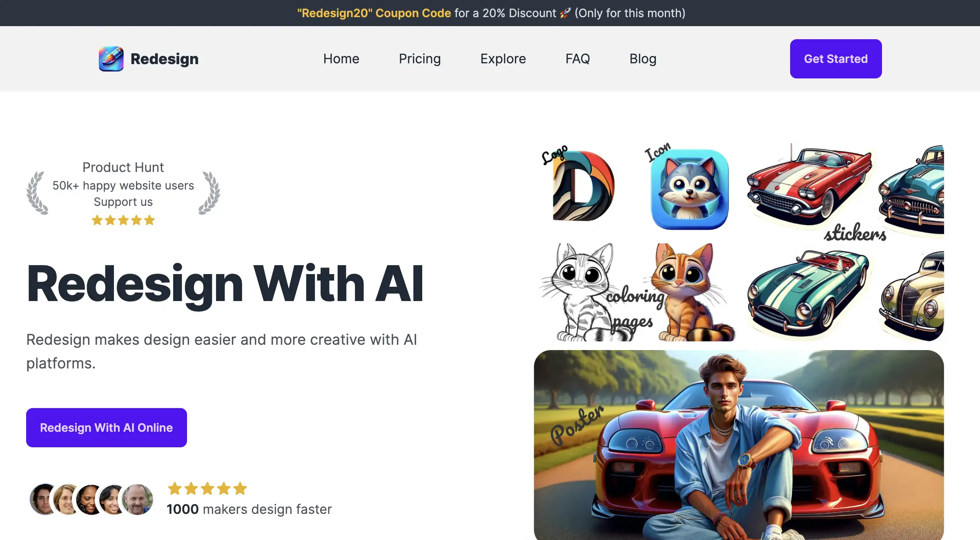Go to the Pricing page
The image size is (980, 540).
pos(420,59)
